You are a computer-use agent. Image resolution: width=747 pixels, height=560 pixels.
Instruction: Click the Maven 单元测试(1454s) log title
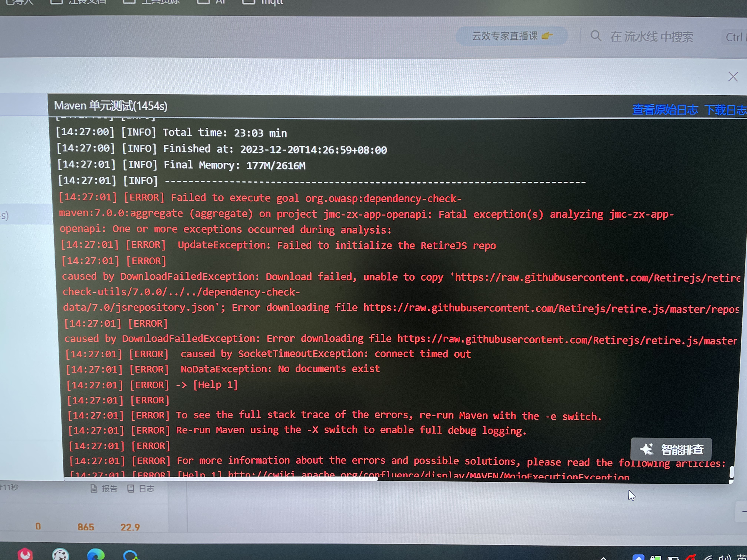111,106
